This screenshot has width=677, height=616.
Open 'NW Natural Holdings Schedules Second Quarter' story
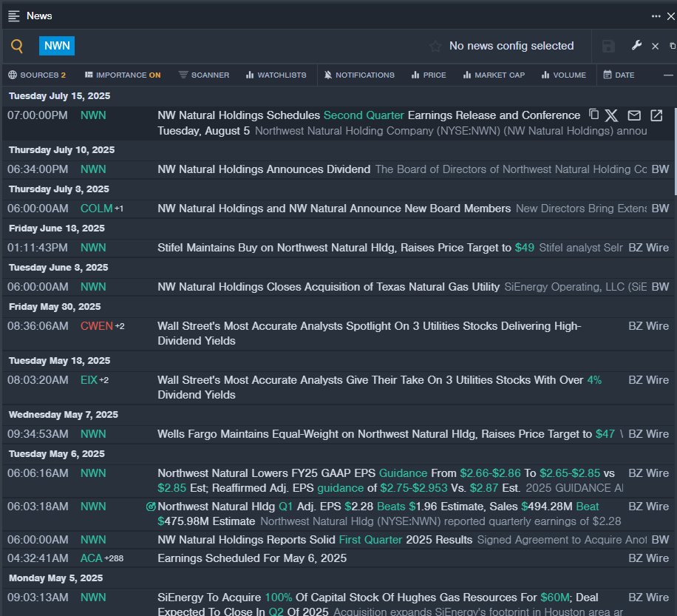coord(369,123)
